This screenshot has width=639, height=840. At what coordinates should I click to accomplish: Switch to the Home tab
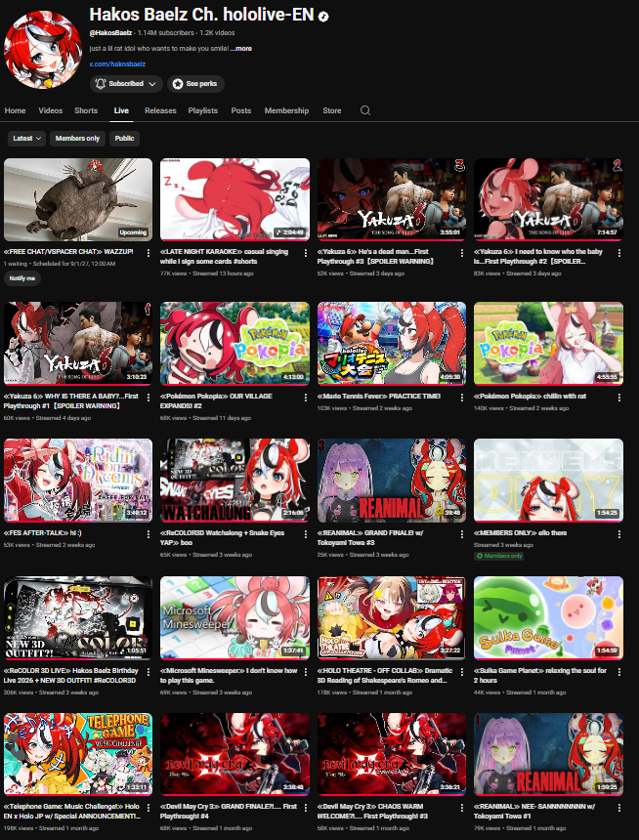[x=15, y=110]
